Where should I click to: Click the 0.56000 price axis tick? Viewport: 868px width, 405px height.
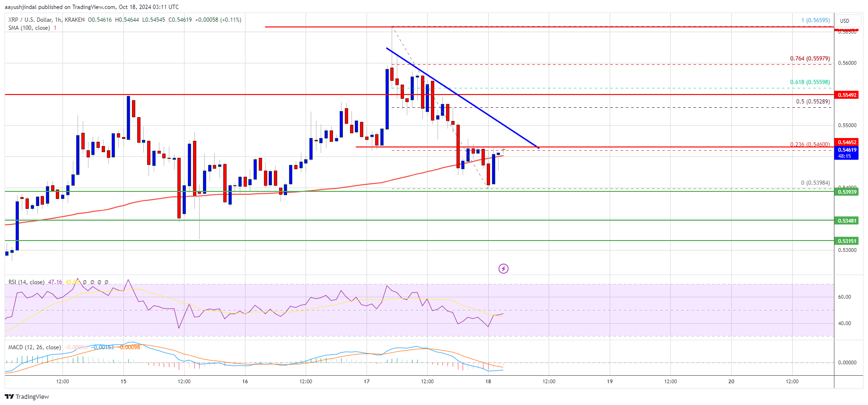847,63
